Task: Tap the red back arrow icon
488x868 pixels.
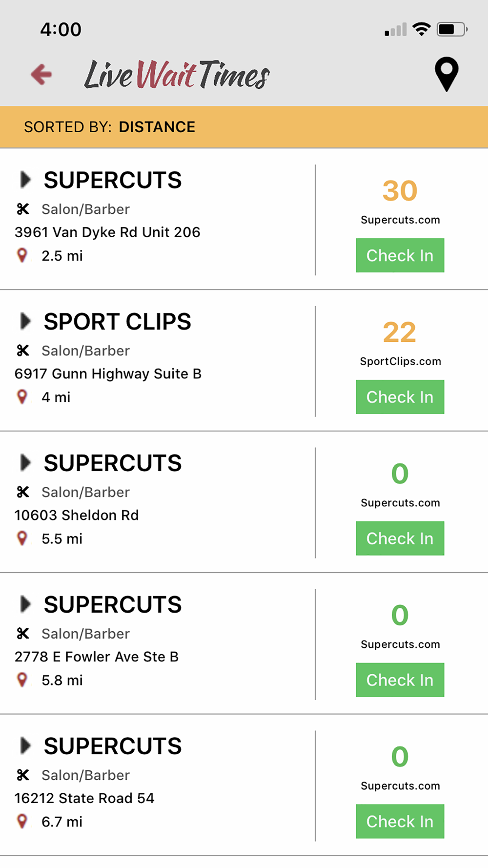Action: [x=41, y=74]
